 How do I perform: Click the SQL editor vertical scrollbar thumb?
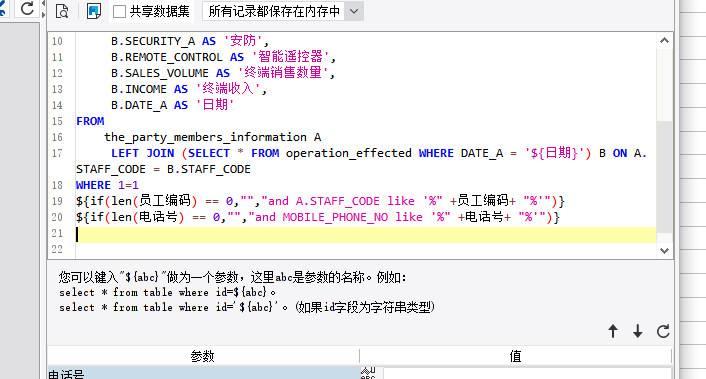coord(664,176)
